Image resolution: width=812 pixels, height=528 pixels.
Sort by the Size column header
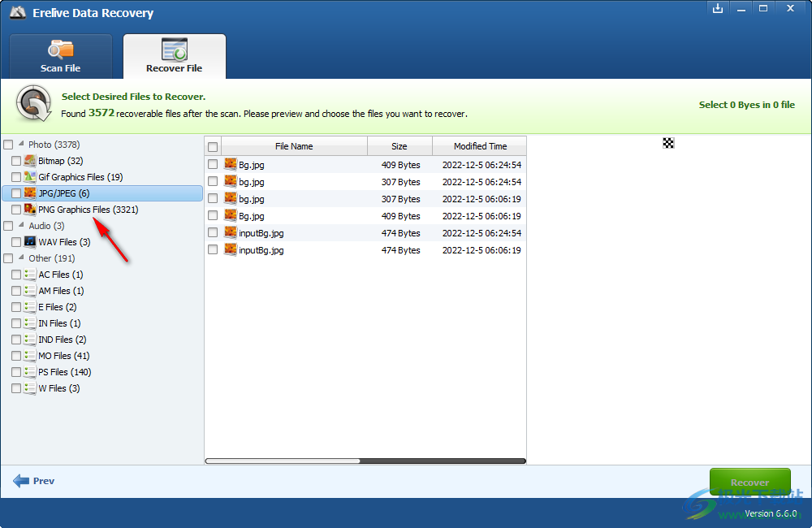(x=400, y=146)
